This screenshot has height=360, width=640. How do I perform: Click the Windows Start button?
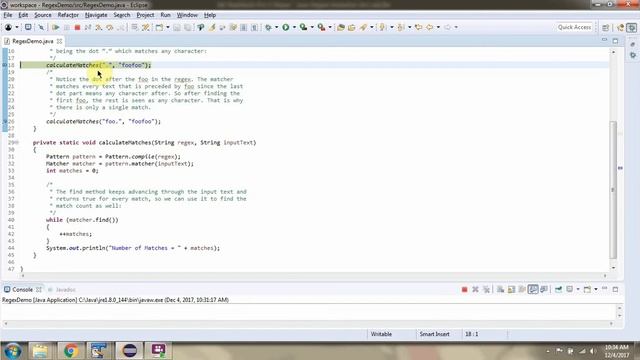pos(13,351)
